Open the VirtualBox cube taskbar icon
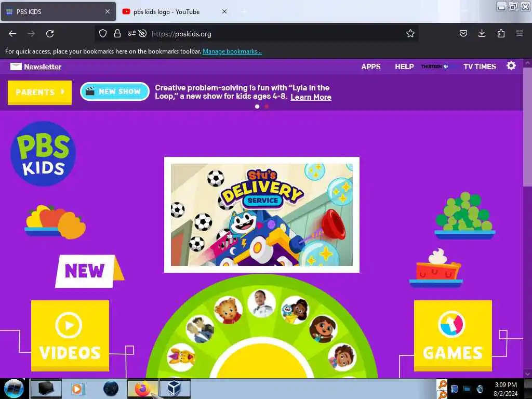532x399 pixels. coord(175,389)
